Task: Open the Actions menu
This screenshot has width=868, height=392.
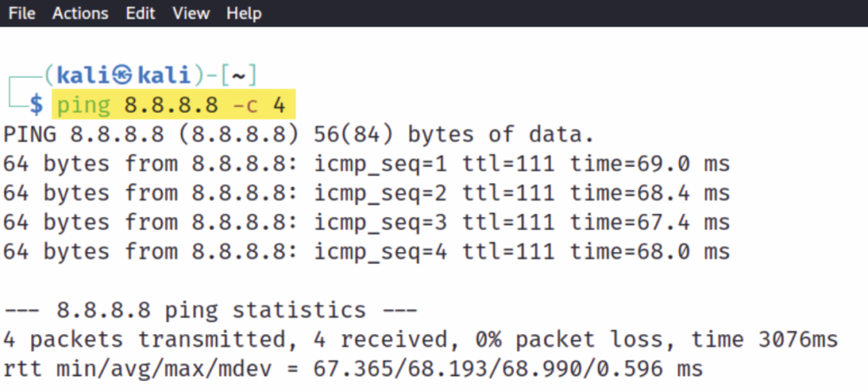Action: click(x=81, y=14)
